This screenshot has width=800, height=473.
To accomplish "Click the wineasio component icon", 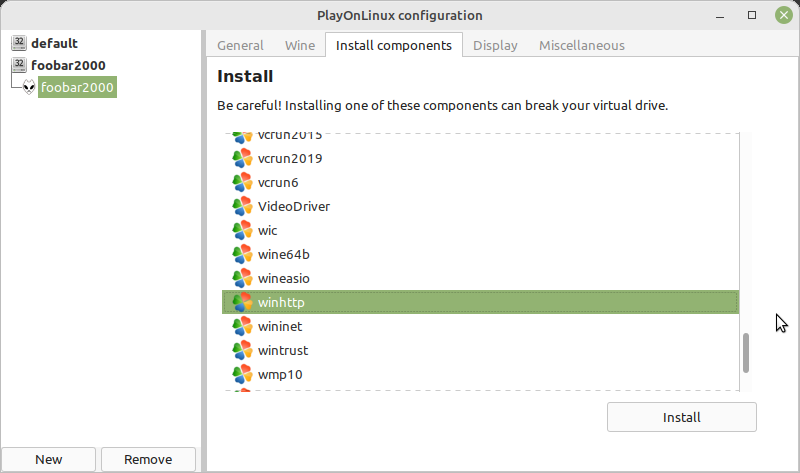I will coord(242,278).
